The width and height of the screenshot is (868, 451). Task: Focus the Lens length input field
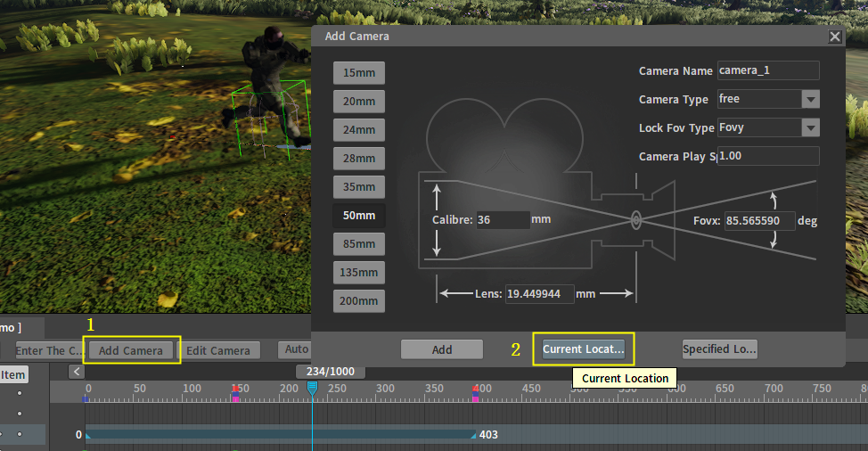[x=538, y=293]
